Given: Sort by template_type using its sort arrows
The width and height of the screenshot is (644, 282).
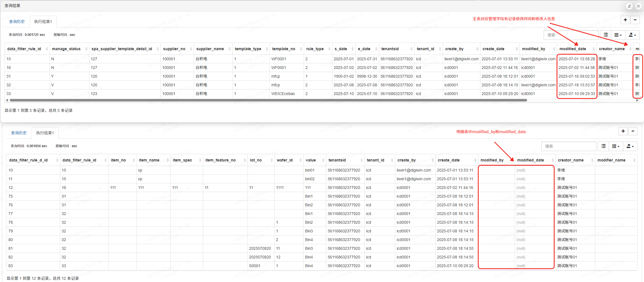Looking at the screenshot, I should coord(267,49).
